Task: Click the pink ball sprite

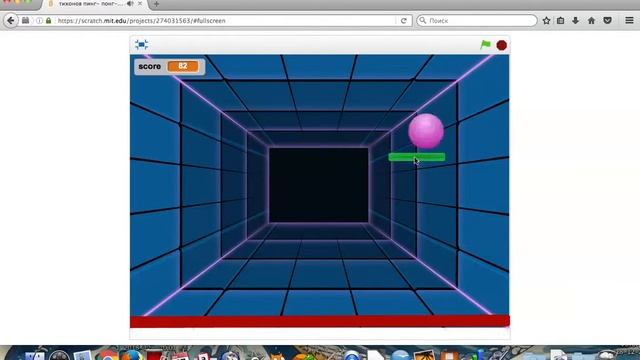Action: [426, 131]
